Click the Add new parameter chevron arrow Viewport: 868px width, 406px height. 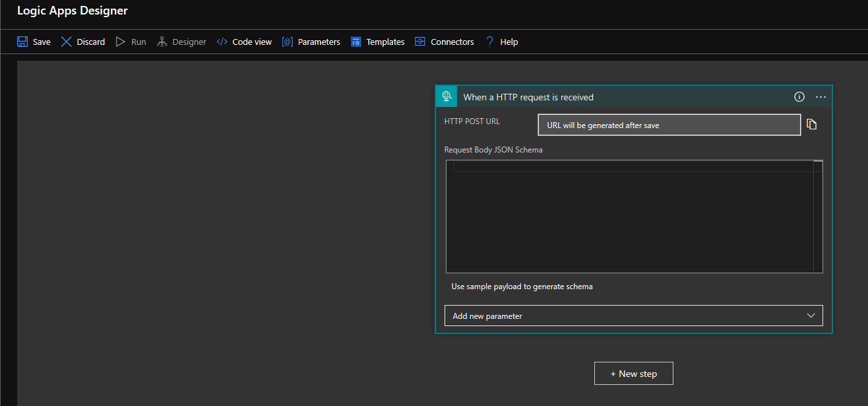point(811,316)
